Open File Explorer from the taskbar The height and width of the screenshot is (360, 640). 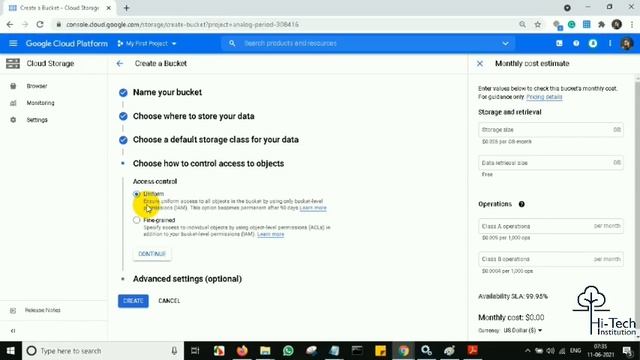pos(265,351)
